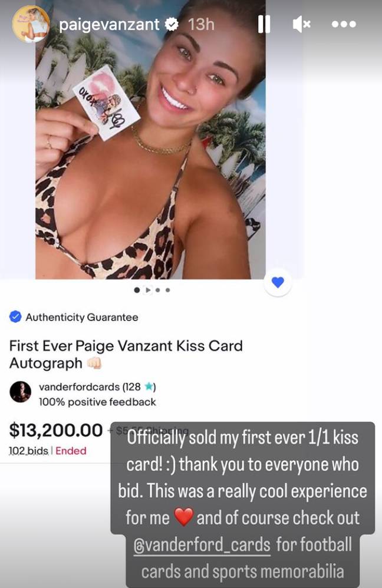Click the Authenticity Guarantee checkmark icon
382x588 pixels.
click(15, 317)
